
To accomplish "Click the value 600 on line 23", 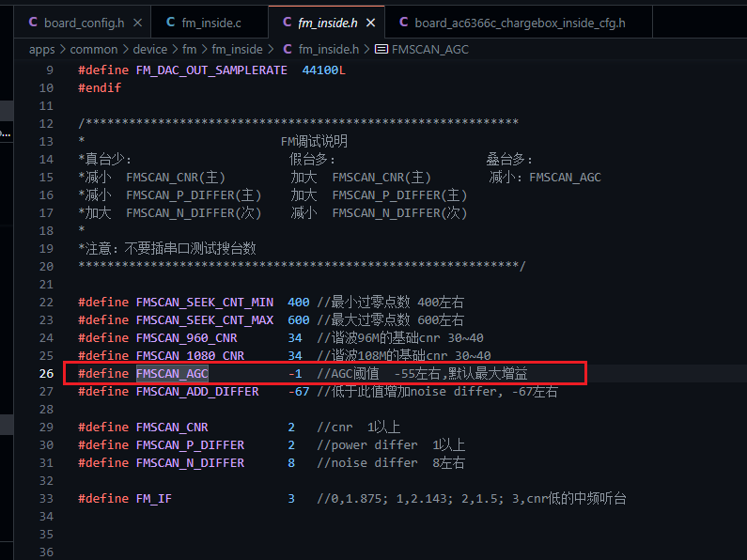I will [x=299, y=320].
